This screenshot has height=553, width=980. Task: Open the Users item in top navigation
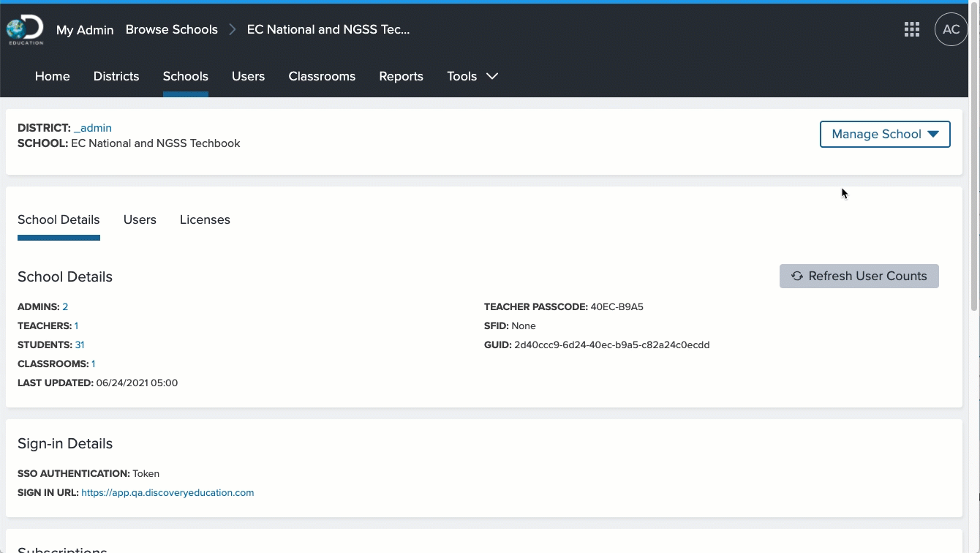pyautogui.click(x=248, y=76)
